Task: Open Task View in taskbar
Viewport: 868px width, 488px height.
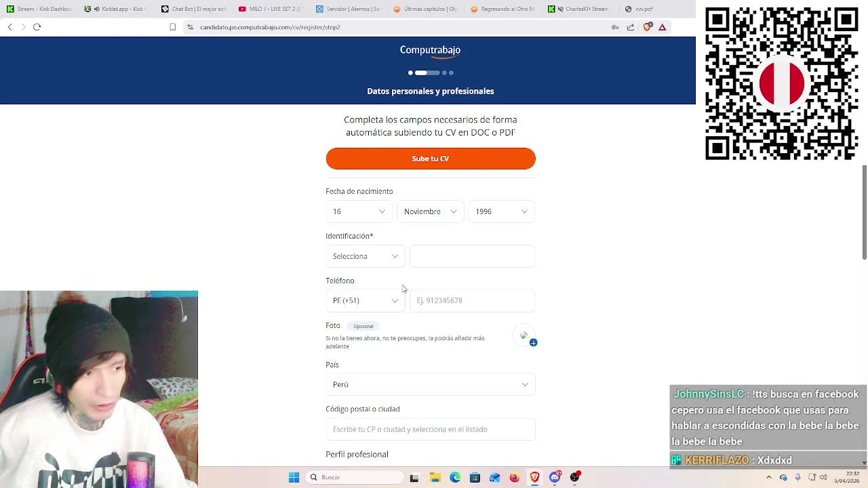Action: tap(414, 477)
